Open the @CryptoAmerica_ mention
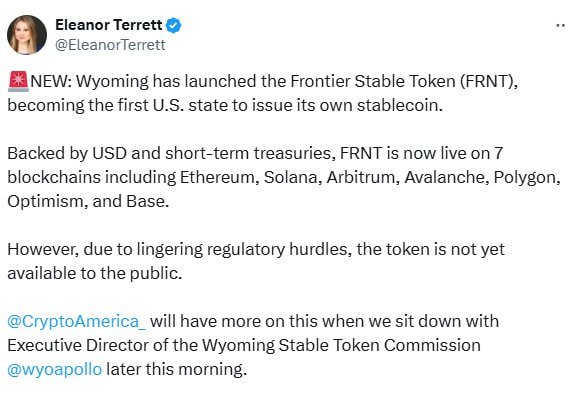 tap(77, 322)
